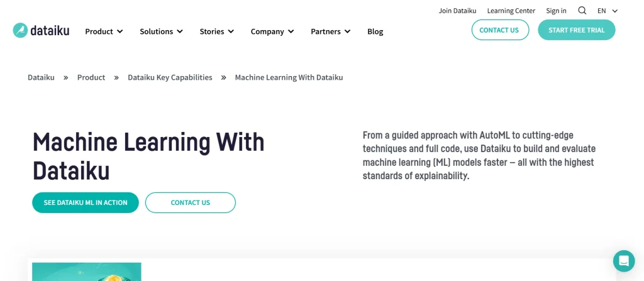Click Start Free Trial button

[576, 30]
